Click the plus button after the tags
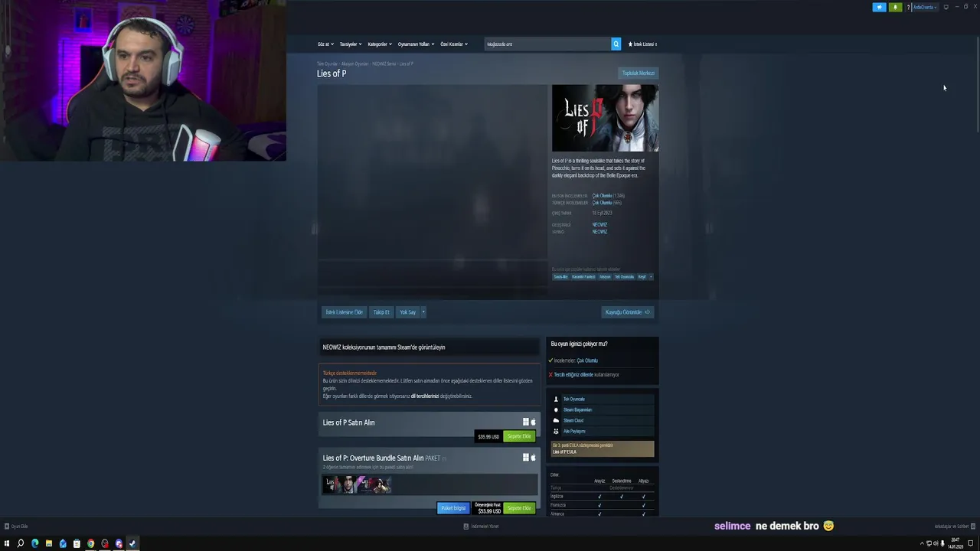Viewport: 980px width, 551px height. (x=651, y=277)
